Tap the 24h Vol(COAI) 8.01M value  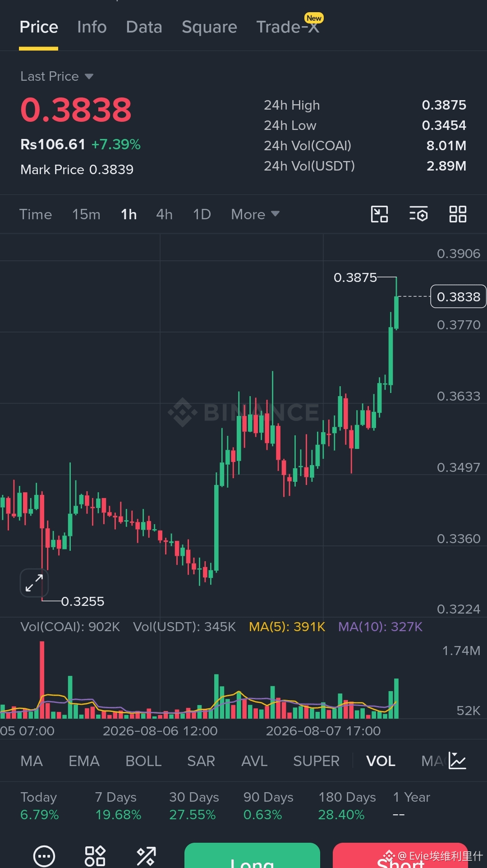446,146
